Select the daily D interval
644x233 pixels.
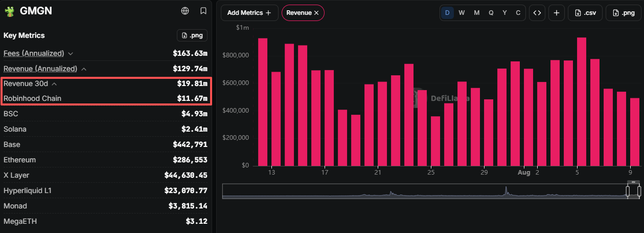(447, 13)
